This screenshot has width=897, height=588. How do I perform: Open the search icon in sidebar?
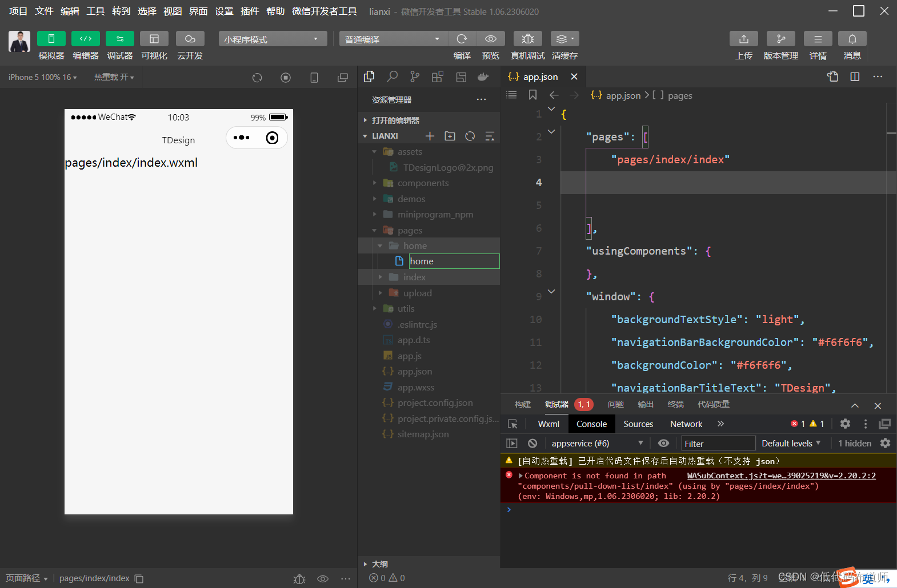[392, 76]
